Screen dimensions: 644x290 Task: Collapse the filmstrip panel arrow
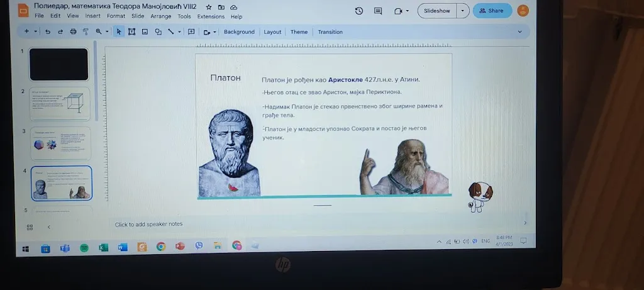coord(48,227)
